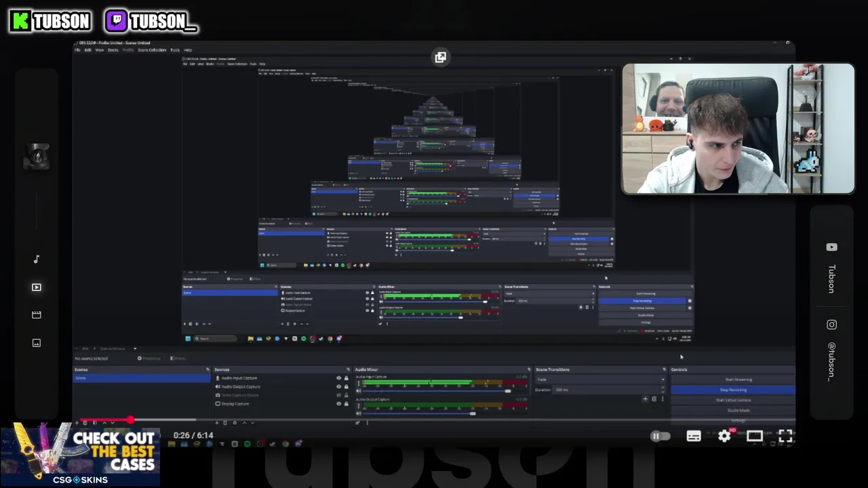868x488 pixels.
Task: Click the Filters button above Sources
Action: pos(178,359)
